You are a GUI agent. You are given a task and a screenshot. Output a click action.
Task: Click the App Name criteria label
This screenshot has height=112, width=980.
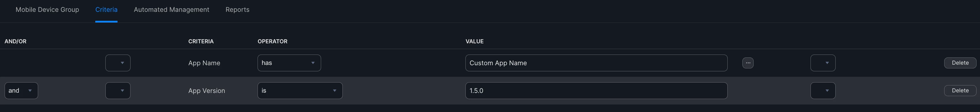204,63
